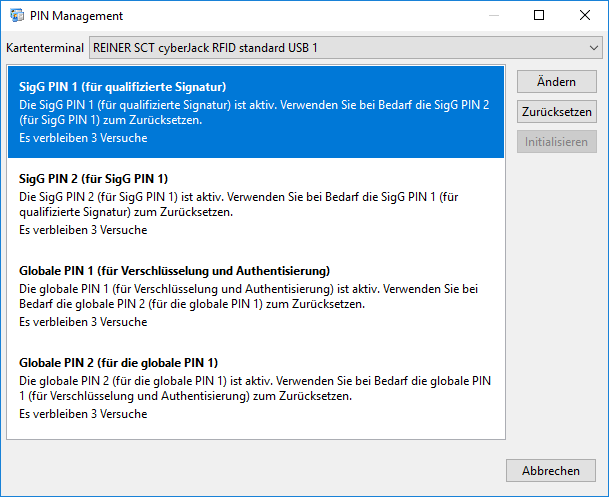Image resolution: width=609 pixels, height=497 pixels.
Task: Click the Ändern button
Action: 557,82
